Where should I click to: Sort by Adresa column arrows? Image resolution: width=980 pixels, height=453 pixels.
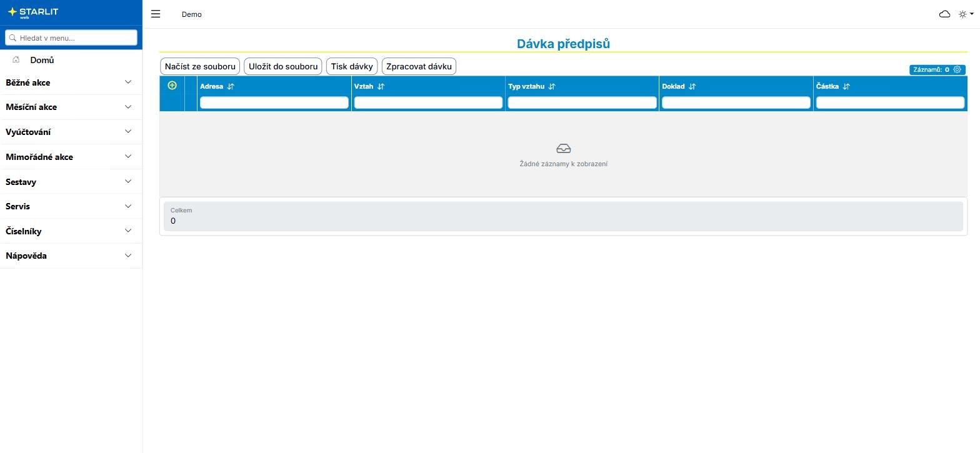point(231,87)
